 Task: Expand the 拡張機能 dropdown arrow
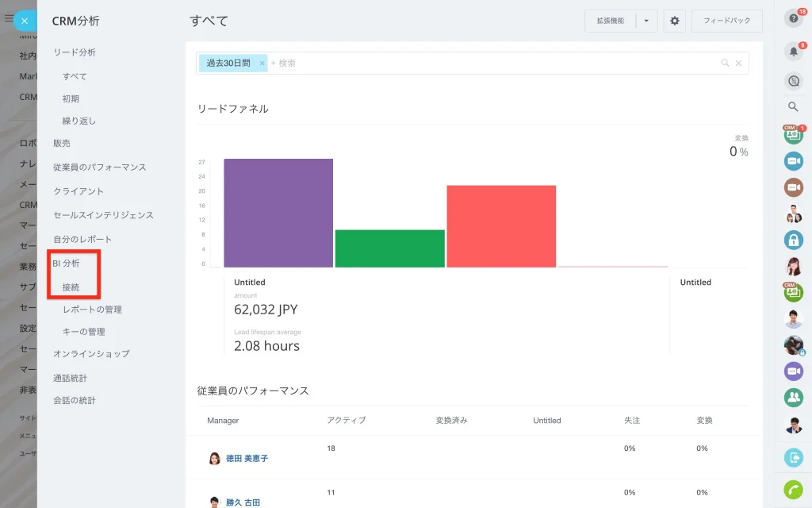(x=646, y=21)
